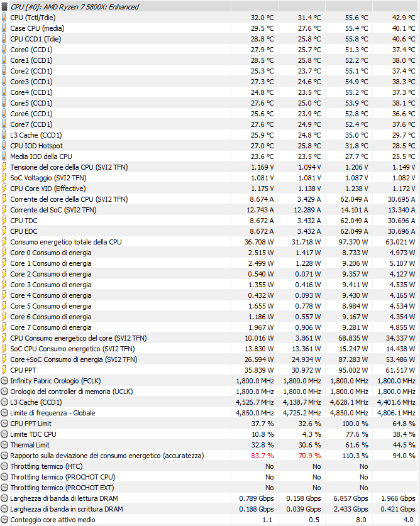Click the 4,725.2 MHz frequency limit value
420x526 pixels.
pos(302,413)
